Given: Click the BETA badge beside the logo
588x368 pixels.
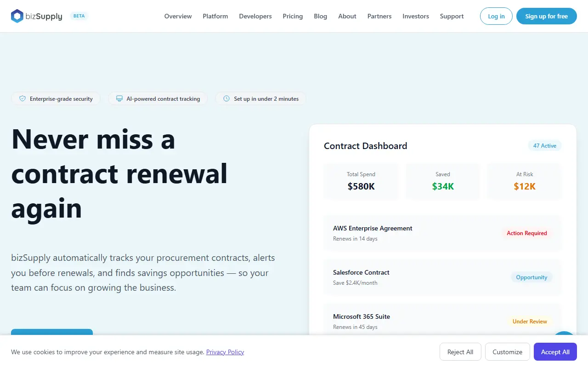Looking at the screenshot, I should coord(79,16).
